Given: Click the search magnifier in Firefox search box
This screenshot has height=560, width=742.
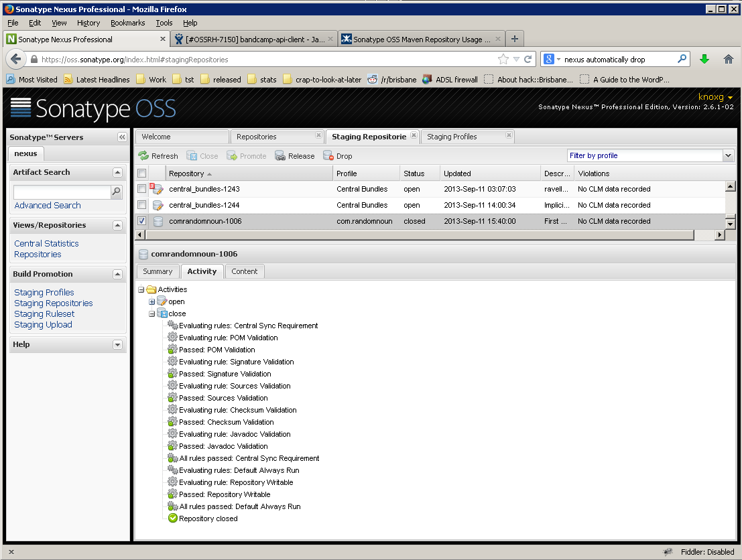Looking at the screenshot, I should pyautogui.click(x=682, y=59).
